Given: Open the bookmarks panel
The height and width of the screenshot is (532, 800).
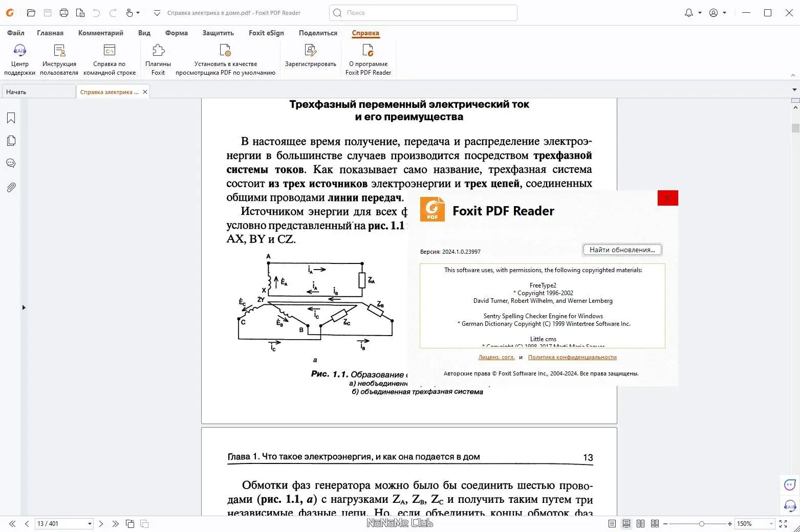Looking at the screenshot, I should 10,118.
